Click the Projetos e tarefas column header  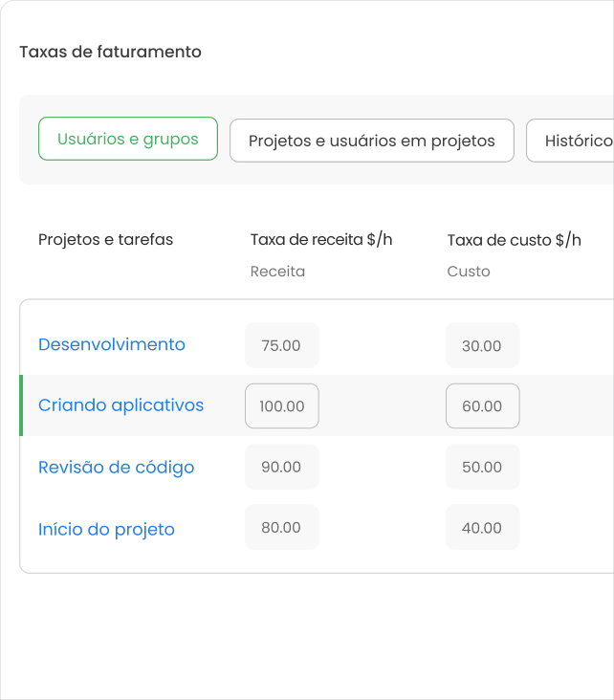[105, 239]
